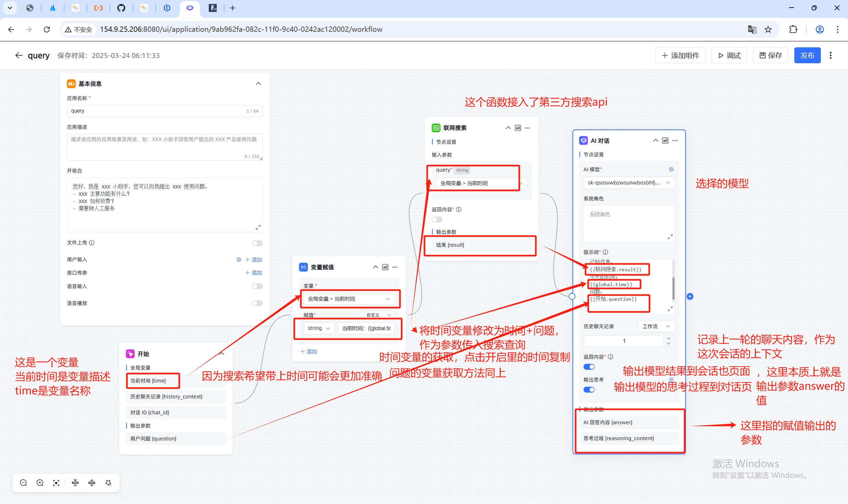Click the zoom out canvas icon
This screenshot has height=504, width=848.
tap(24, 482)
